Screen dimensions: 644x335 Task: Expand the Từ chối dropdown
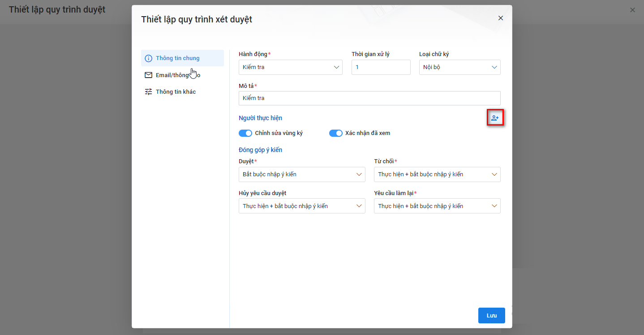437,174
